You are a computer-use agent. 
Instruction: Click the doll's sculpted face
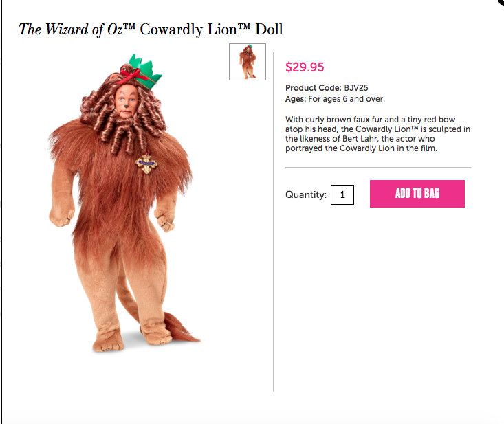pos(127,100)
